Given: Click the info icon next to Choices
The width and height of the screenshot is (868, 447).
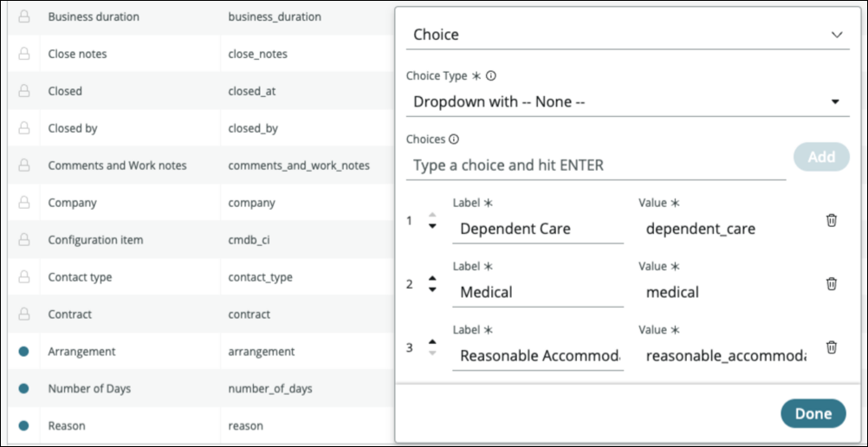Looking at the screenshot, I should pos(454,139).
